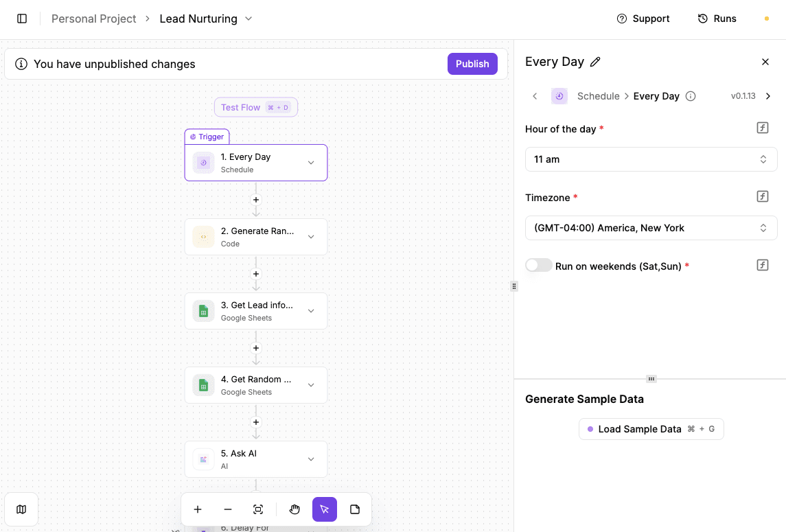Zoom in on the flow canvas
Viewport: 786px width, 532px height.
pos(198,509)
